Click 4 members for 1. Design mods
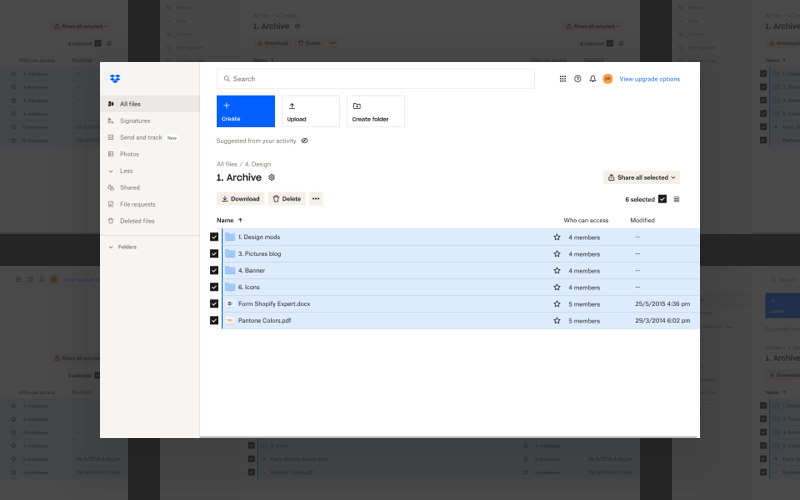Viewport: 800px width, 500px height. pyautogui.click(x=584, y=237)
